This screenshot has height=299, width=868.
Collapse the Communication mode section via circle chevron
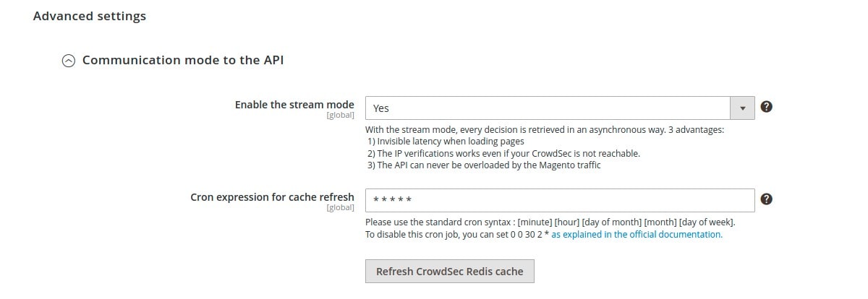(69, 61)
